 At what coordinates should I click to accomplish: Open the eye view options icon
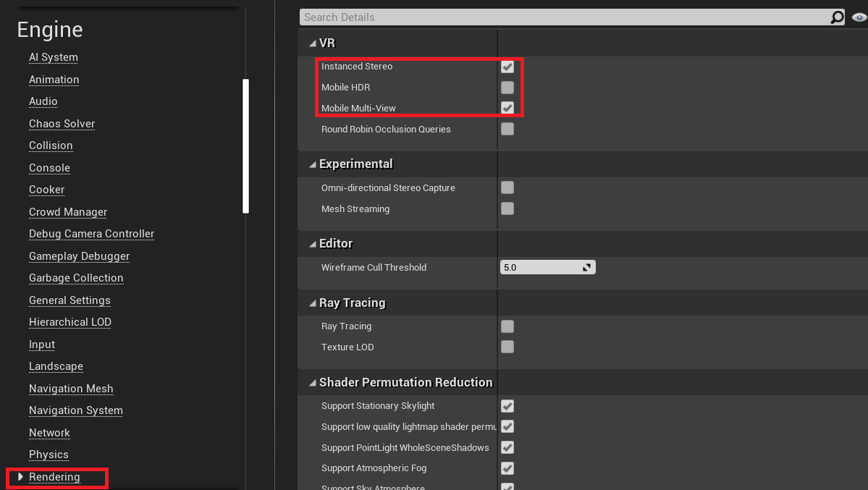[x=859, y=17]
